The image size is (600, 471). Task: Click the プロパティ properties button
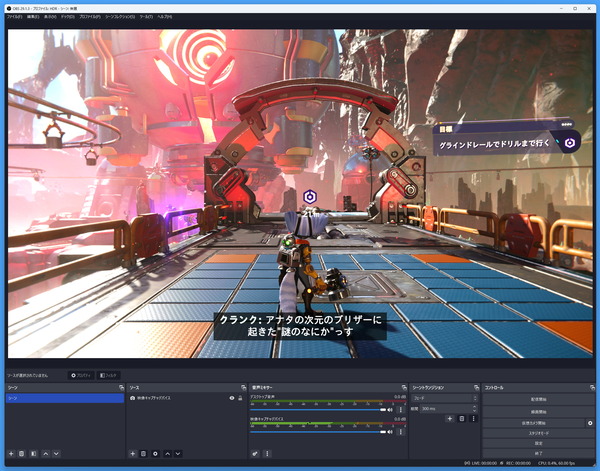(x=81, y=375)
